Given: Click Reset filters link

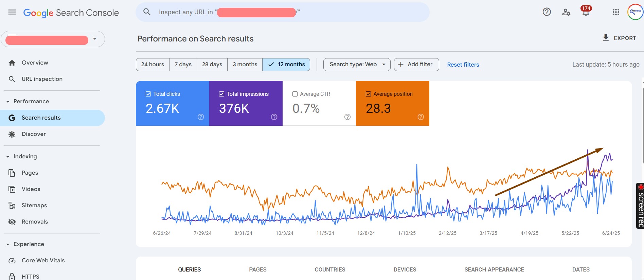Looking at the screenshot, I should (x=463, y=65).
